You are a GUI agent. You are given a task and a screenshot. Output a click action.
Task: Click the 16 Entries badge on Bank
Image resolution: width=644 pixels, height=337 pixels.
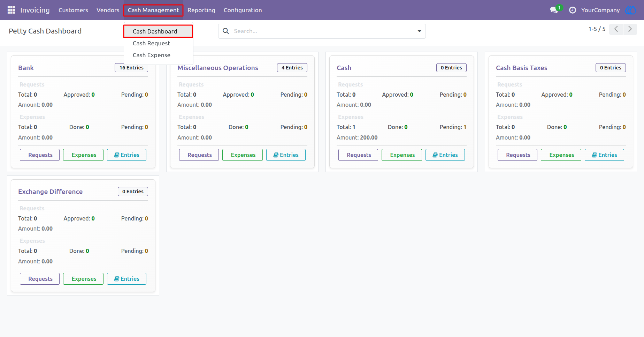[x=131, y=68]
